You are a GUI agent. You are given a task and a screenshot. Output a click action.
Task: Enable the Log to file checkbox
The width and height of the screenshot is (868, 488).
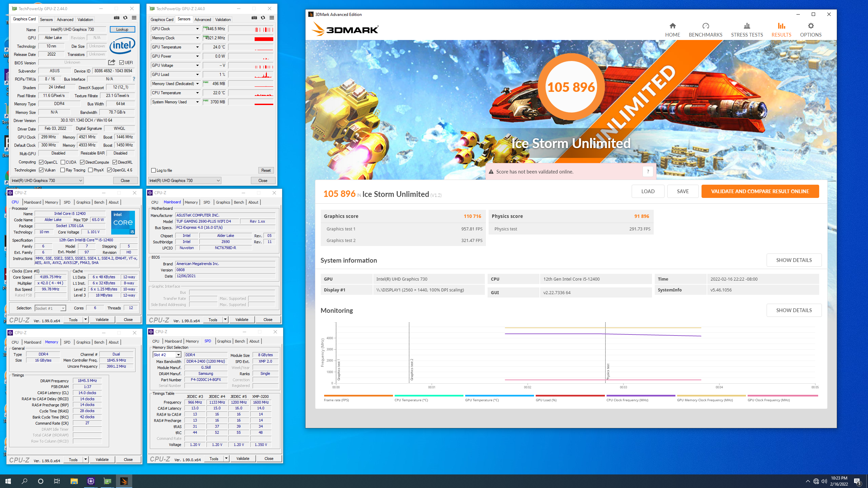point(153,170)
